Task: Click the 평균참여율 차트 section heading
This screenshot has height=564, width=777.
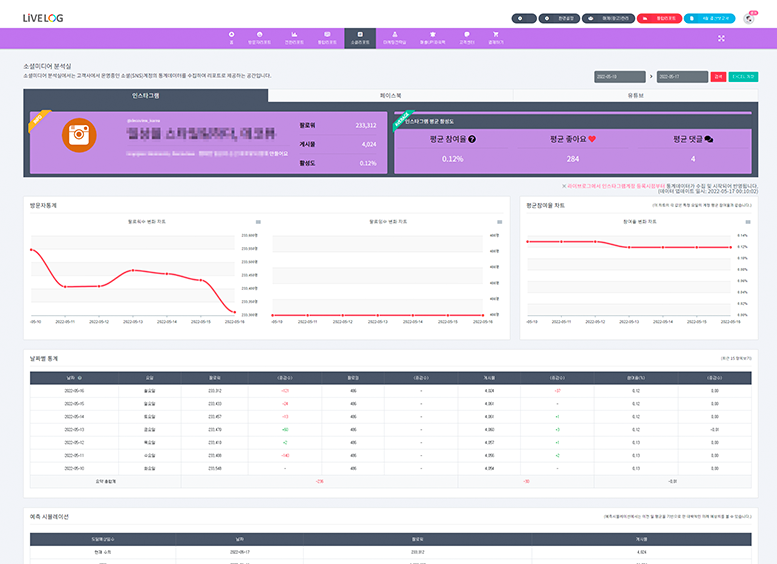Action: click(x=546, y=205)
